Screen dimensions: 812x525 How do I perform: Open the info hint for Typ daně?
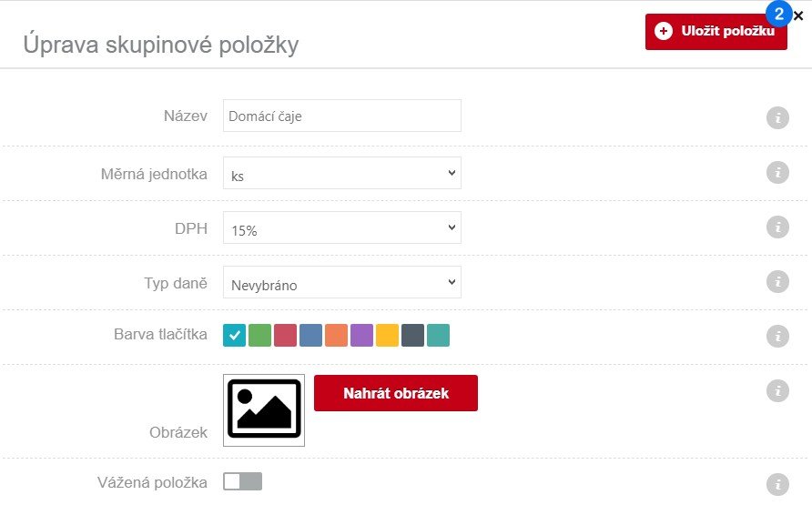coord(777,282)
